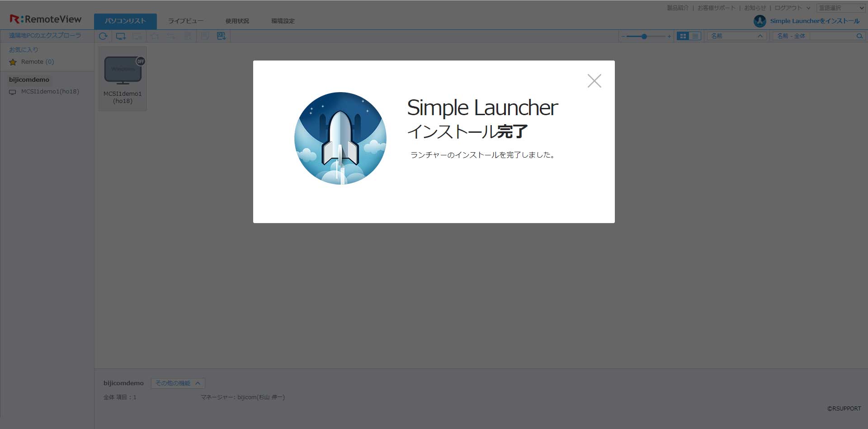Open the 名前 - 全体 search filter dropdown
The image size is (868, 429).
(791, 36)
